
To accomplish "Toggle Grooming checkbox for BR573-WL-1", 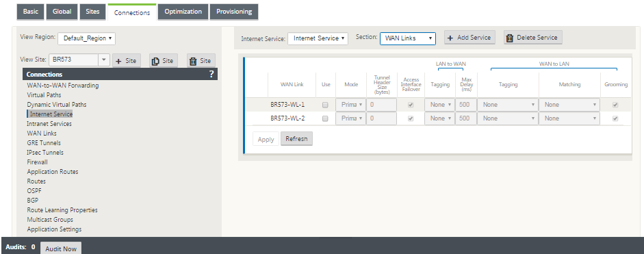I will pyautogui.click(x=615, y=105).
